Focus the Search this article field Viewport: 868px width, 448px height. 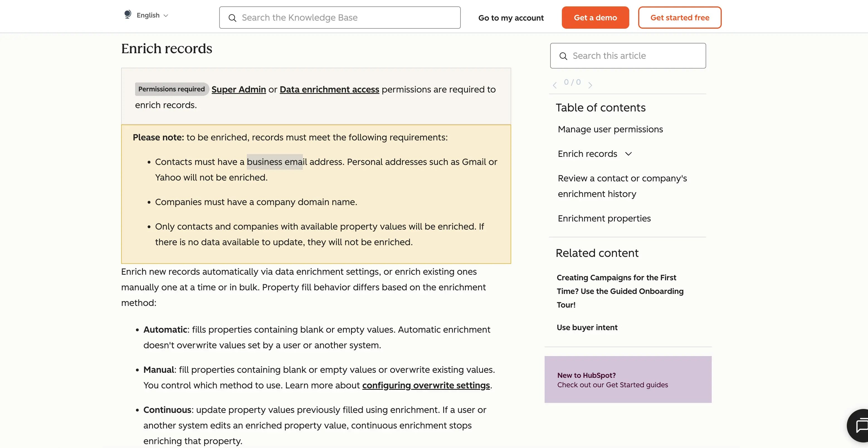click(x=628, y=56)
